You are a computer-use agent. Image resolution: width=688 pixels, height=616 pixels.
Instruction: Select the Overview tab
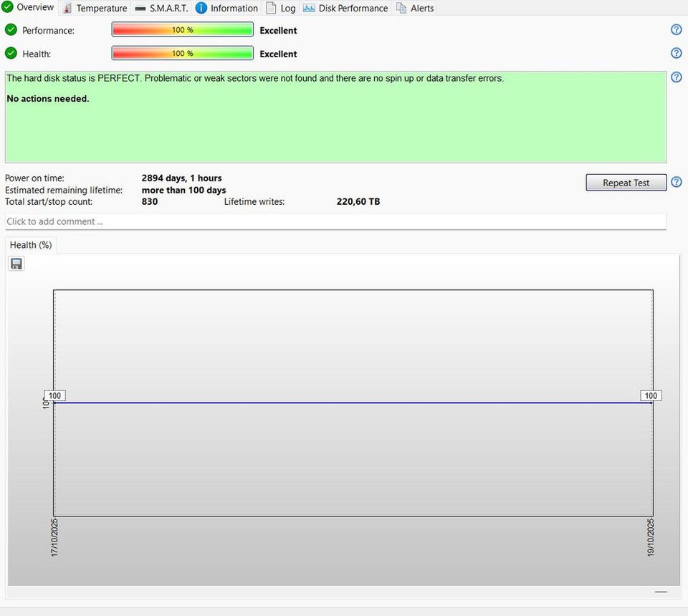pyautogui.click(x=28, y=7)
